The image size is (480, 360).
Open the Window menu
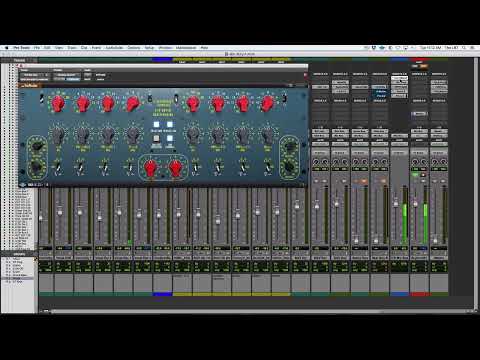pos(165,48)
